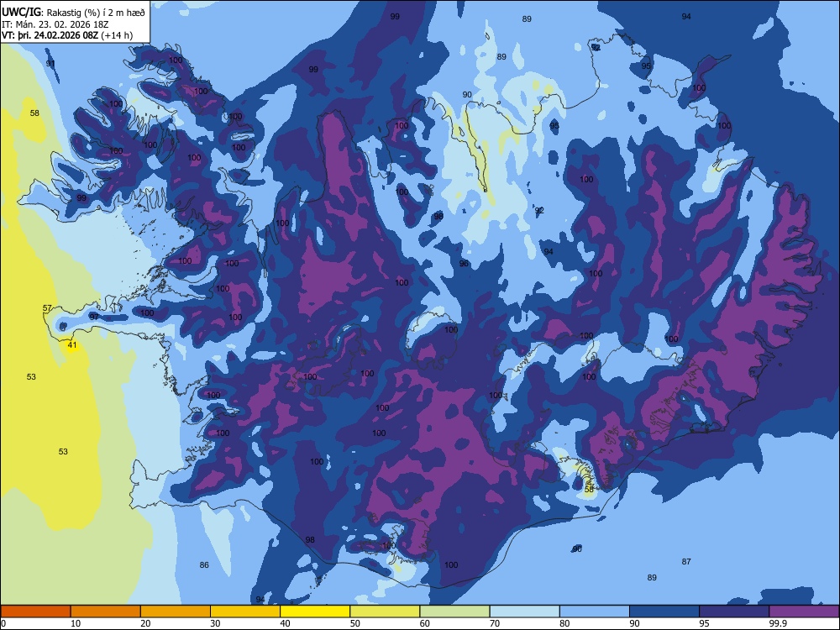Choose the 30–40 golden legend swatch
The image size is (840, 630).
(245, 612)
